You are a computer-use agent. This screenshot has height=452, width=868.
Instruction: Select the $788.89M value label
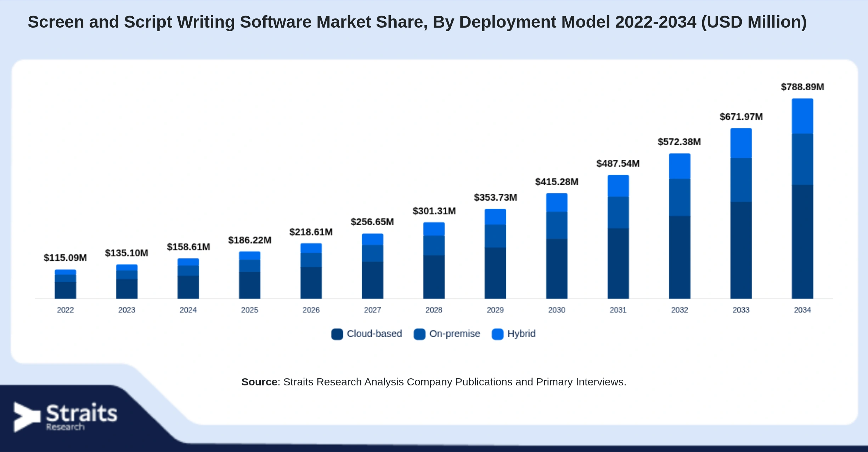coord(802,87)
